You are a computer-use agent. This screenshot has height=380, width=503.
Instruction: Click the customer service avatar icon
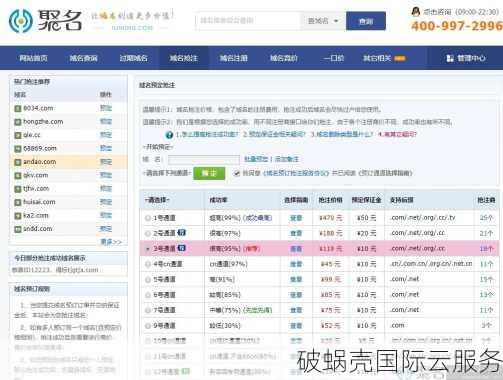pos(416,12)
